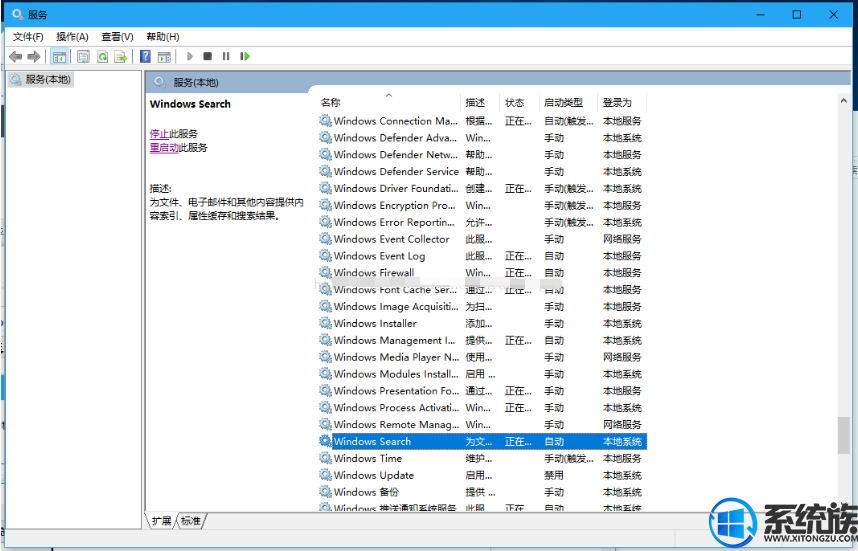
Task: Open the 文件(F) menu
Action: pos(28,37)
